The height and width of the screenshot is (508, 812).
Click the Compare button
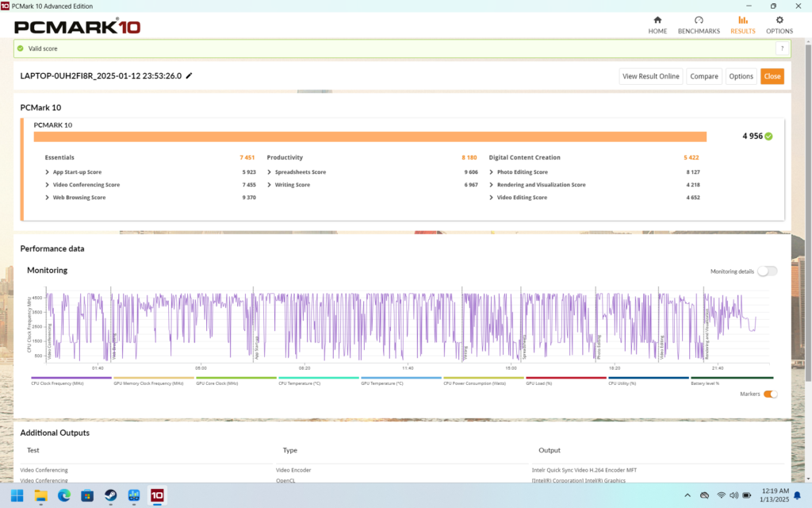(704, 76)
